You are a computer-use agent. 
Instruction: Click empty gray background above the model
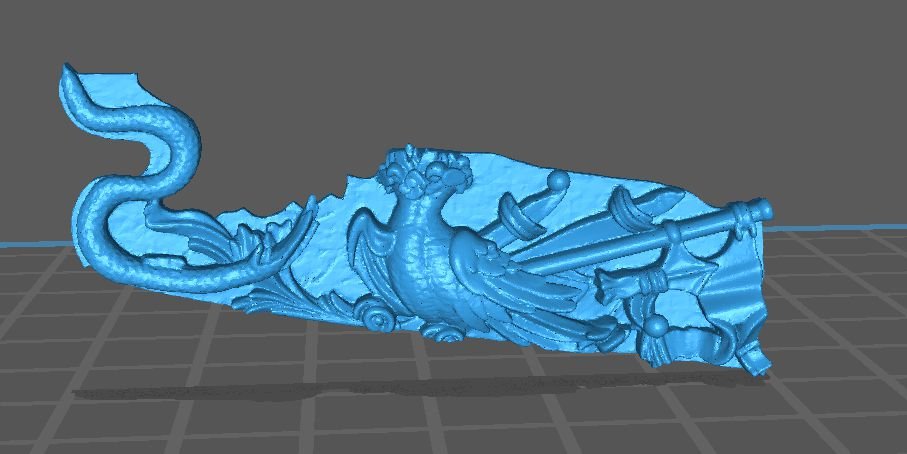pyautogui.click(x=450, y=60)
